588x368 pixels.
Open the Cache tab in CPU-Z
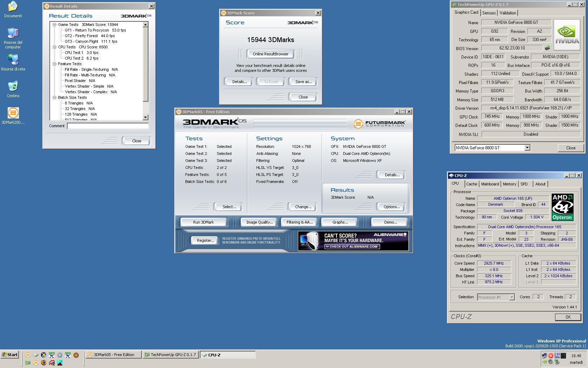tap(471, 184)
